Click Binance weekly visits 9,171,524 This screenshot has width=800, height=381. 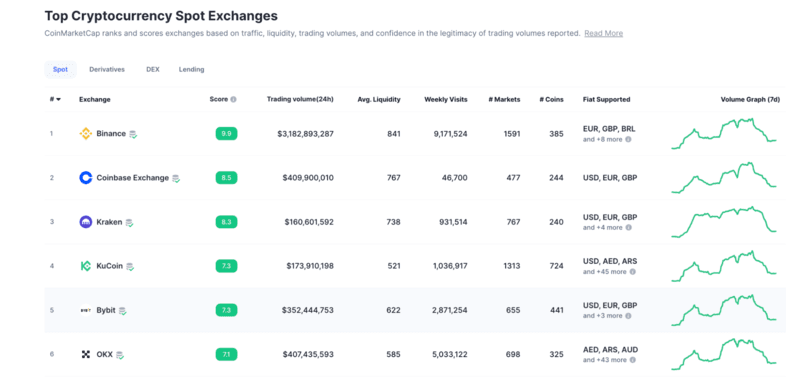[x=451, y=134]
